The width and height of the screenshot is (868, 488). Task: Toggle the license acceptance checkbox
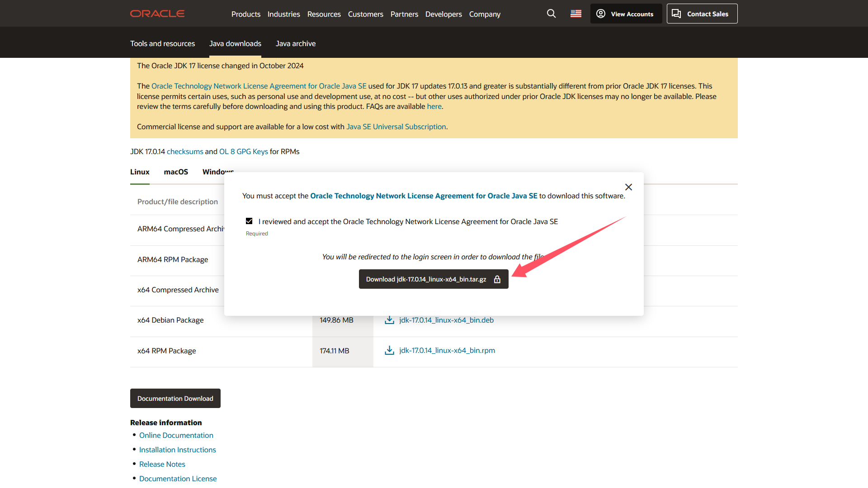click(249, 221)
